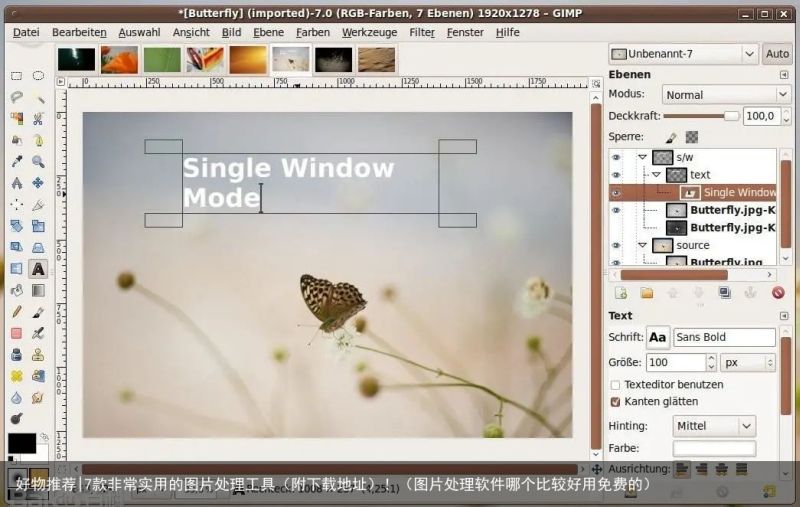Set text alignment to left-justified
Screen dimensions: 800x507
click(x=682, y=468)
